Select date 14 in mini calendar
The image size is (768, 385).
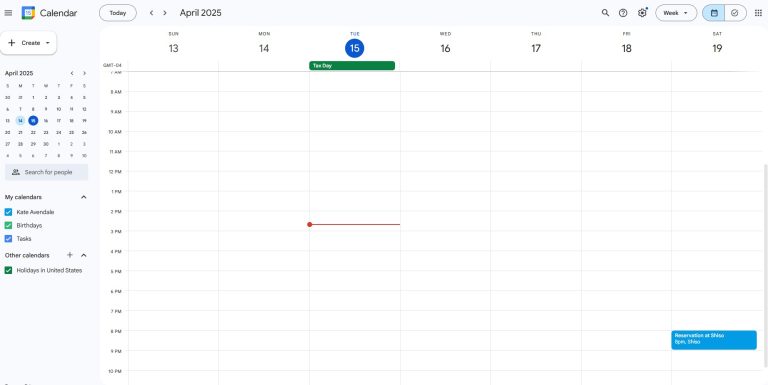pyautogui.click(x=20, y=120)
